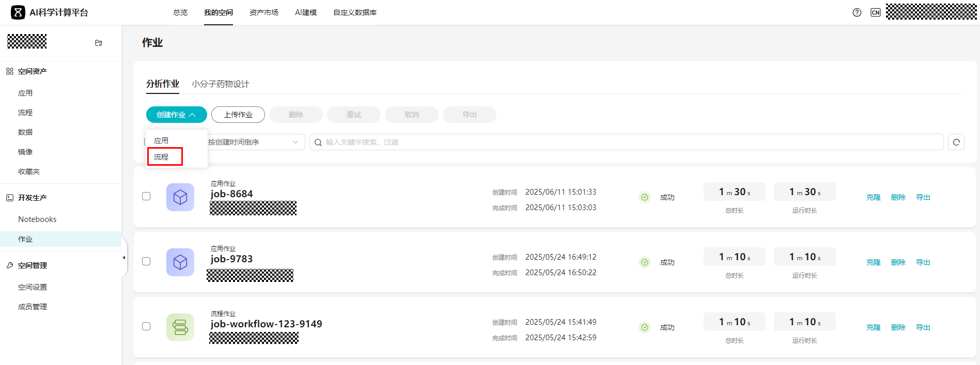The width and height of the screenshot is (980, 365).
Task: Click the folder switch icon in sidebar
Action: click(x=99, y=43)
